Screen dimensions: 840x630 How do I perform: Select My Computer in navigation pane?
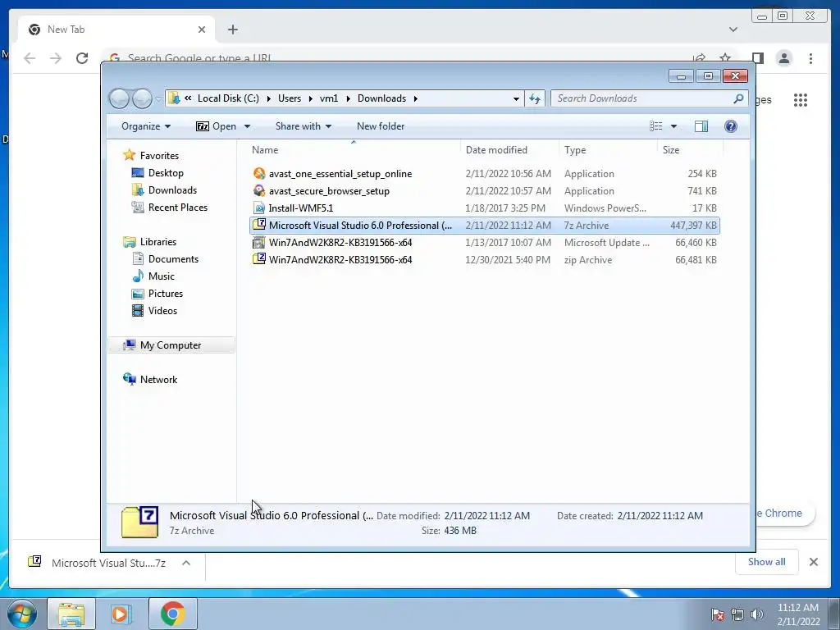pos(171,345)
